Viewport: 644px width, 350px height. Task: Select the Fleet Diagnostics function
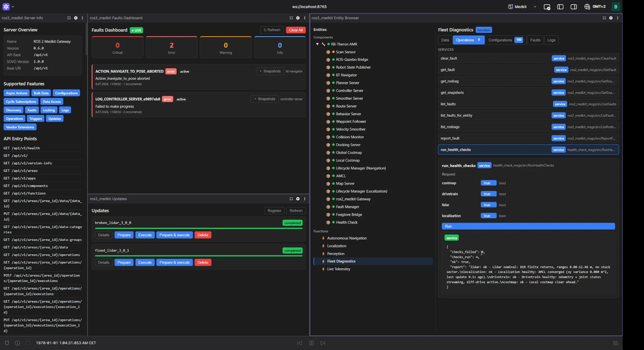pyautogui.click(x=373, y=261)
